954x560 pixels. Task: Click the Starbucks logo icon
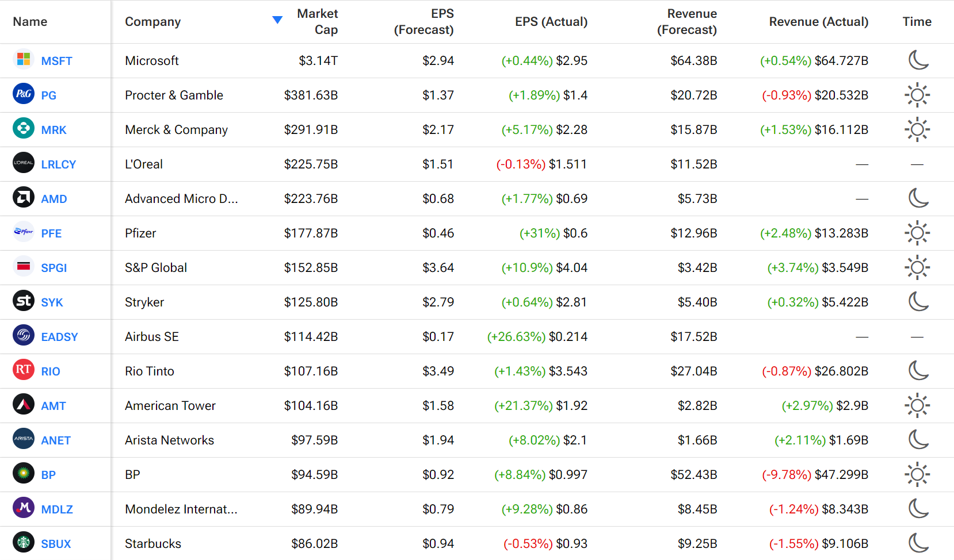(24, 542)
